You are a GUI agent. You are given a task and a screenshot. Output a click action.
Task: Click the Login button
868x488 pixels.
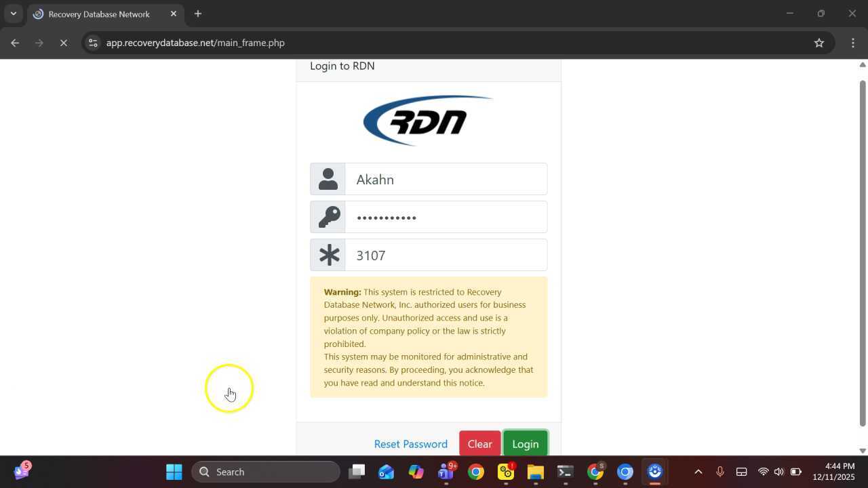tap(526, 443)
